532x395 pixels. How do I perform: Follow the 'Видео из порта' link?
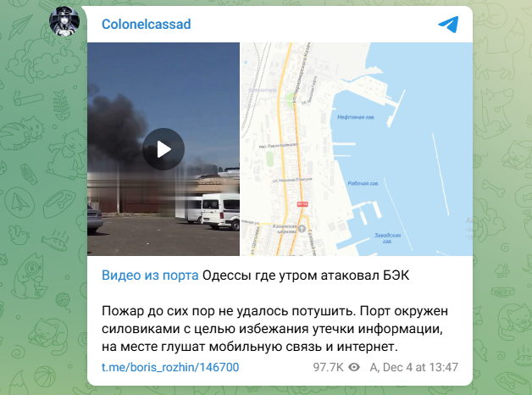pyautogui.click(x=150, y=275)
